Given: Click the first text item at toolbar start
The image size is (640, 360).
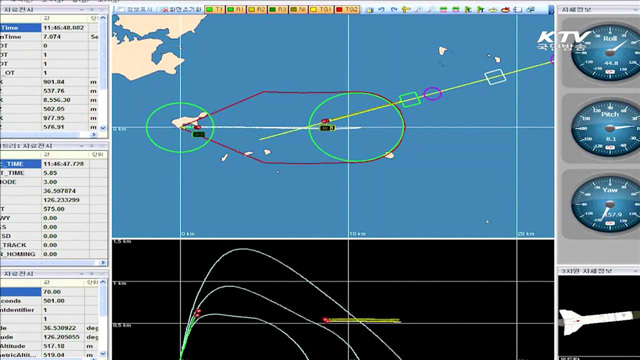Looking at the screenshot, I should pos(137,9).
